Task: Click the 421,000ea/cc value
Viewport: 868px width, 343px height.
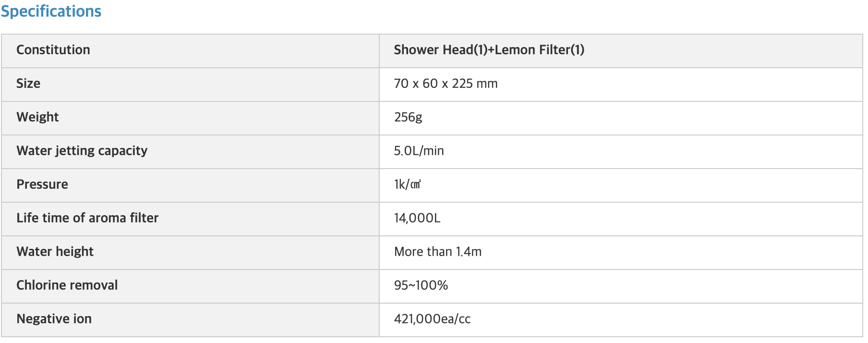Action: coord(432,319)
